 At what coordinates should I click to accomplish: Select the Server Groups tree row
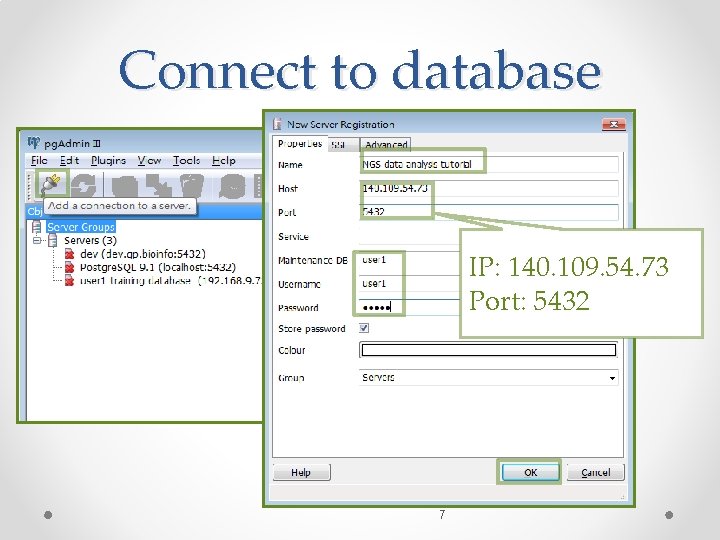click(81, 227)
